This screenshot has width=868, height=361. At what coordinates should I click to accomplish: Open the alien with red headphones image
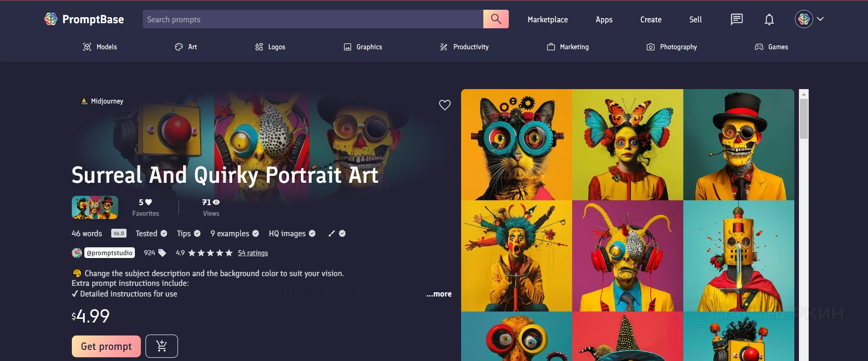point(628,256)
